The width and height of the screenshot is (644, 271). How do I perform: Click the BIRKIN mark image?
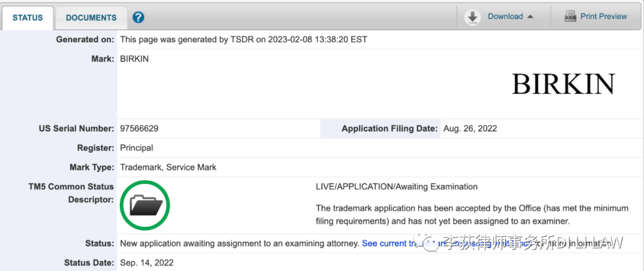[563, 84]
